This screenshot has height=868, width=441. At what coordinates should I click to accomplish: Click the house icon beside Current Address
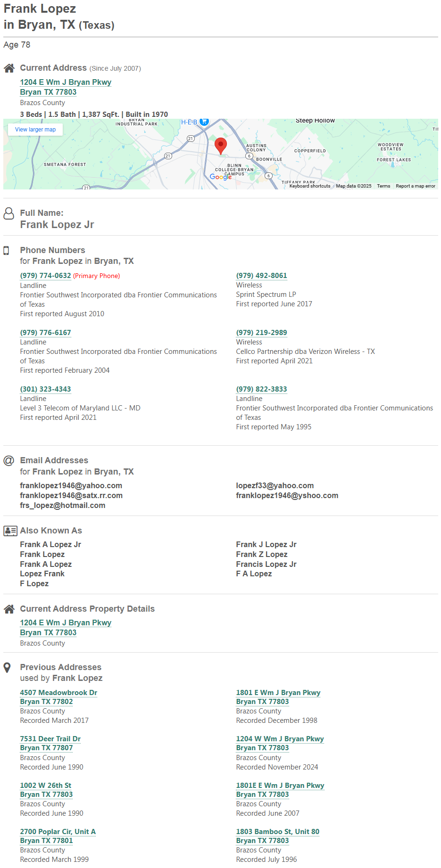point(9,68)
